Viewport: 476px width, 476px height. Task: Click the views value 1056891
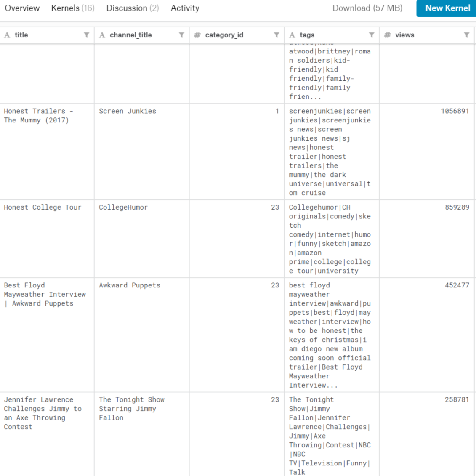(x=455, y=111)
